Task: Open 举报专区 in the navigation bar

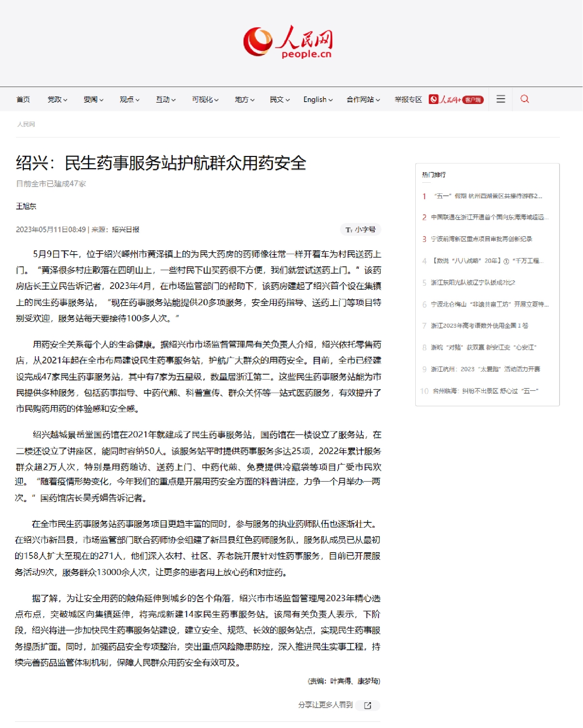Action: pyautogui.click(x=408, y=100)
